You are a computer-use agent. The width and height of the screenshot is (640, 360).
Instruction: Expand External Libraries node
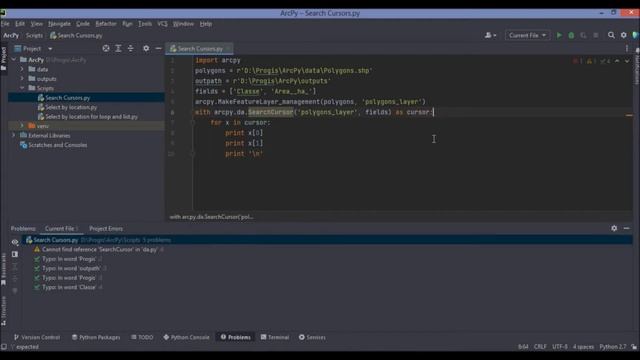click(x=14, y=136)
